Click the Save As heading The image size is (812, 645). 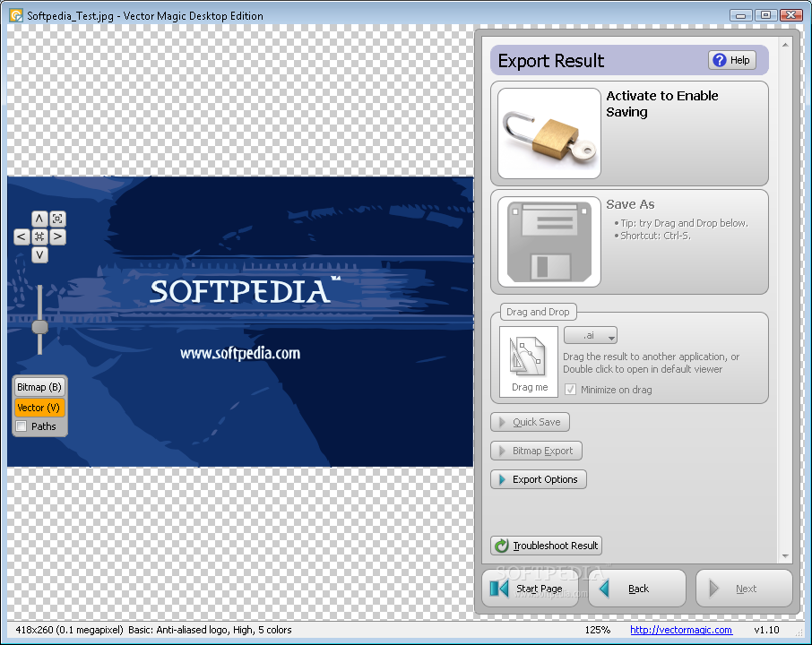pyautogui.click(x=630, y=204)
